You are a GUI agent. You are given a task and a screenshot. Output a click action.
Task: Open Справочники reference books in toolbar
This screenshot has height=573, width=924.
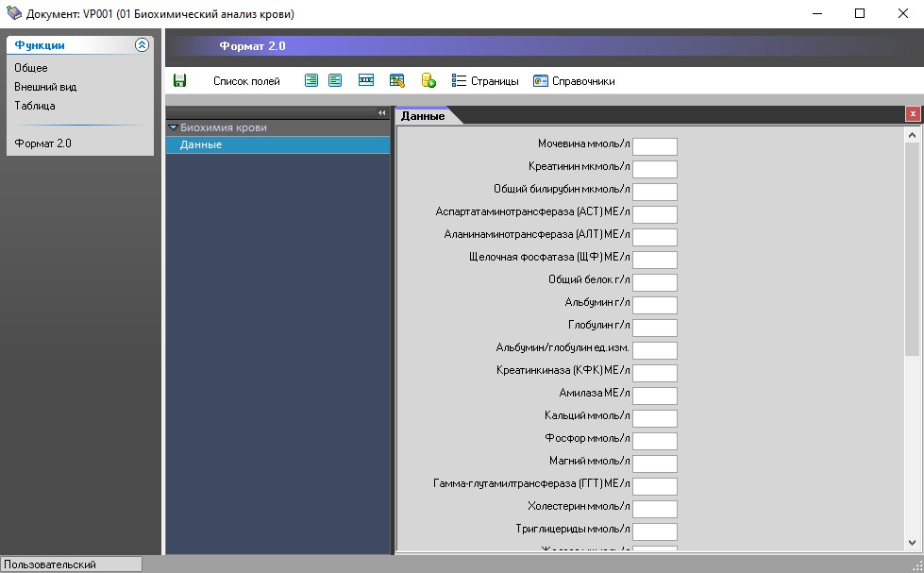(574, 81)
